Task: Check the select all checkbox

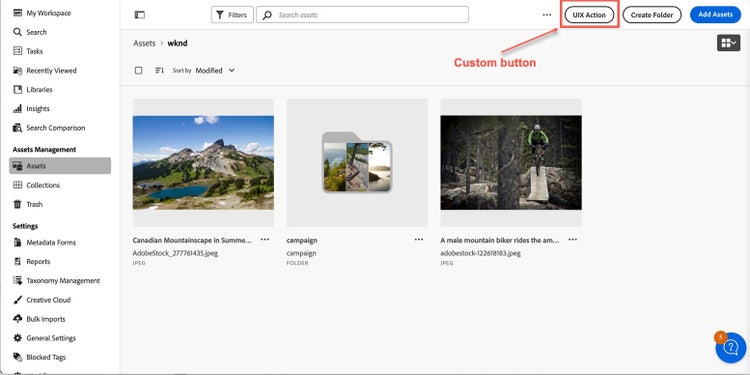Action: pyautogui.click(x=139, y=70)
